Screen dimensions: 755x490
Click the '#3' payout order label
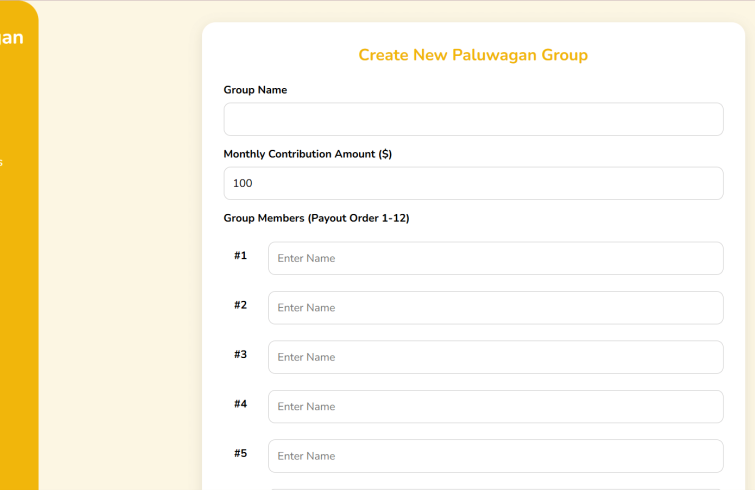[240, 355]
